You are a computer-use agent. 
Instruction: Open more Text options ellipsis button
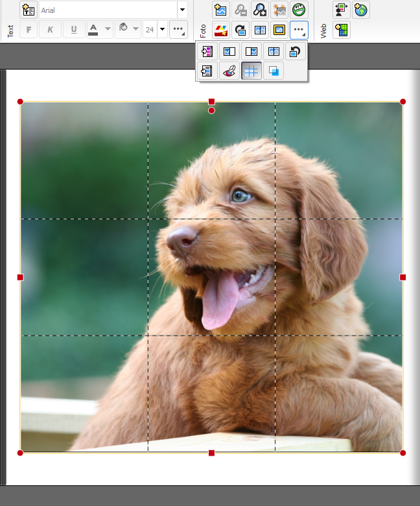[x=179, y=30]
